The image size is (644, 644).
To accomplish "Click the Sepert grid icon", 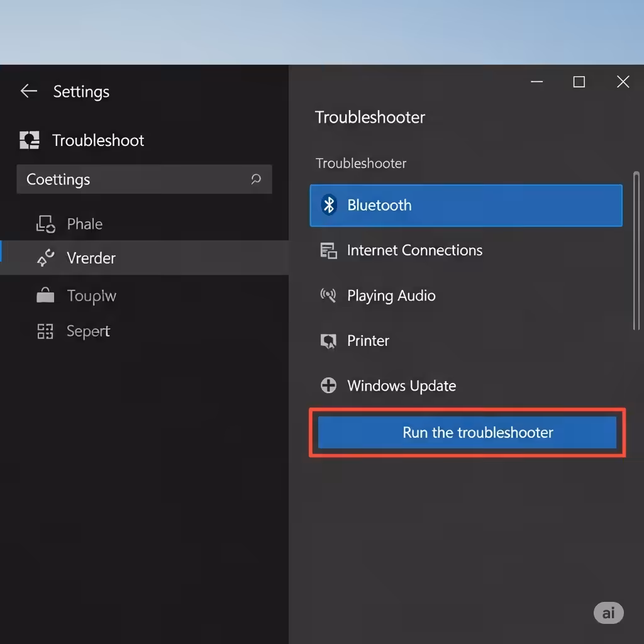I will pyautogui.click(x=45, y=331).
